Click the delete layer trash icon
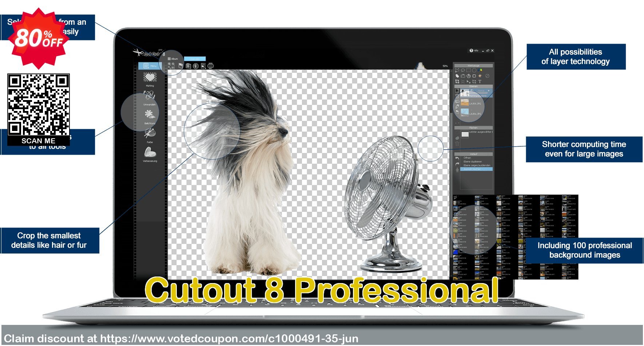The image size is (644, 346). (x=457, y=96)
